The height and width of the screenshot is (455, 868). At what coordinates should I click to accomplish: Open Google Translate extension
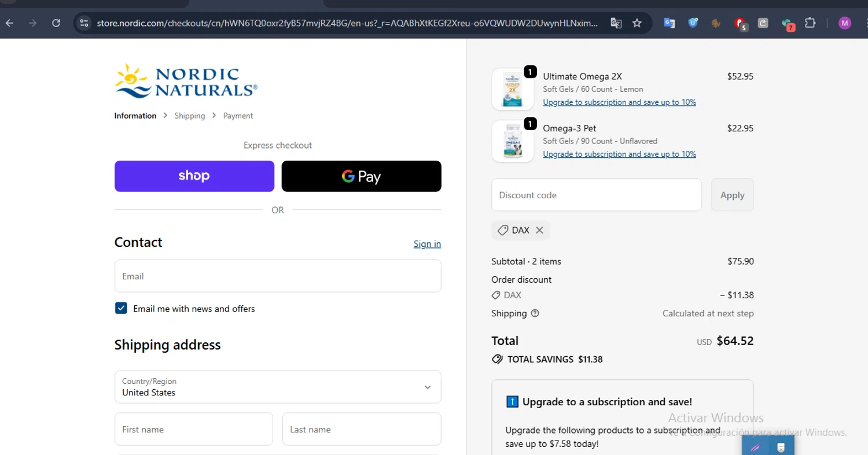(x=670, y=23)
